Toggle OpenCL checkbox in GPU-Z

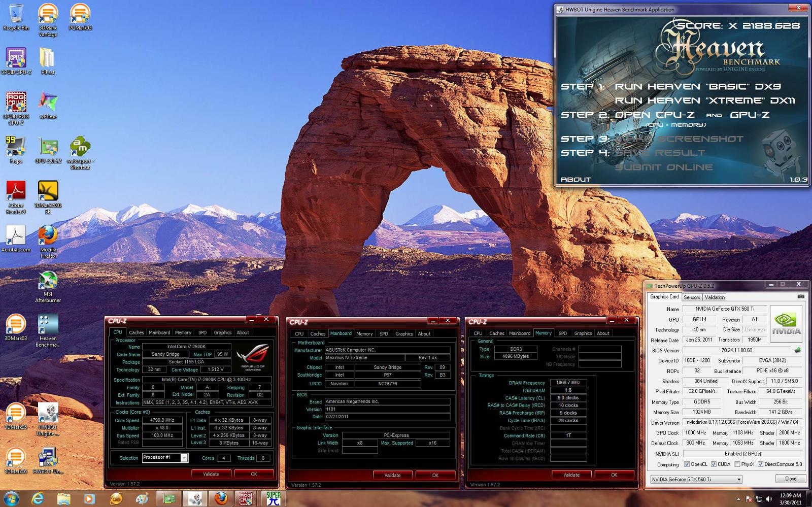click(687, 464)
